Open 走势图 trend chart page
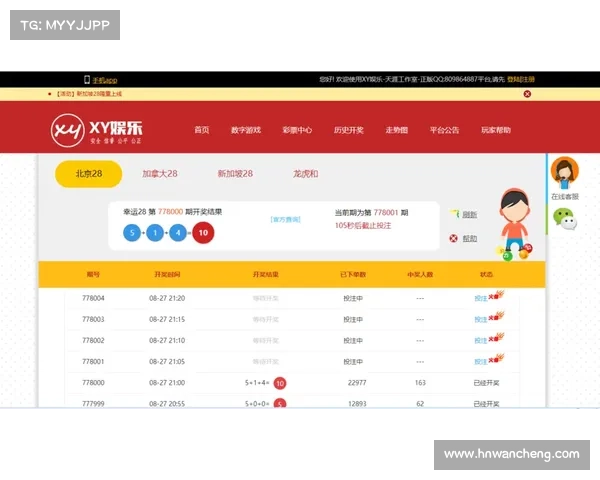 pos(397,130)
